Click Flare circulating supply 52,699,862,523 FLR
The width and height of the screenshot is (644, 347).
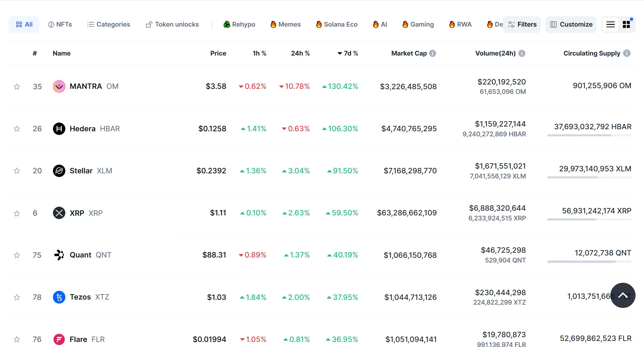point(595,338)
